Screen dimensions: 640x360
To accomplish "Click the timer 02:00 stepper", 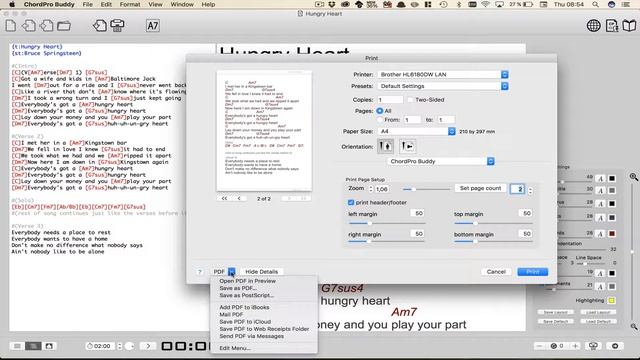I will coord(120,346).
